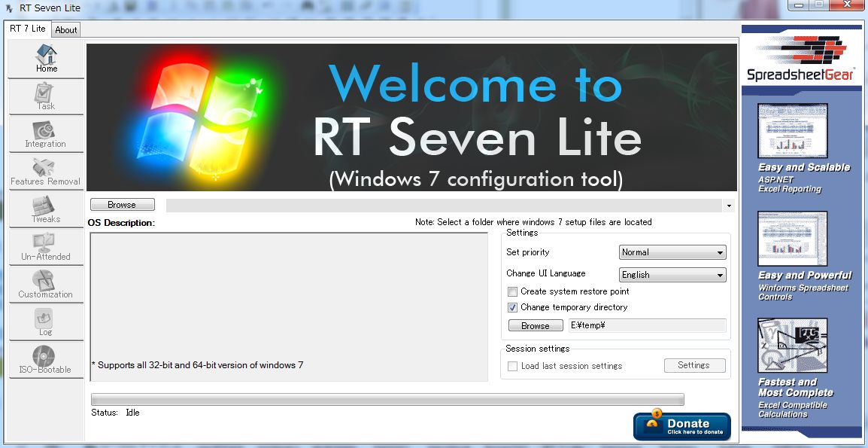Switch to the About tab
The width and height of the screenshot is (868, 448).
[x=66, y=30]
